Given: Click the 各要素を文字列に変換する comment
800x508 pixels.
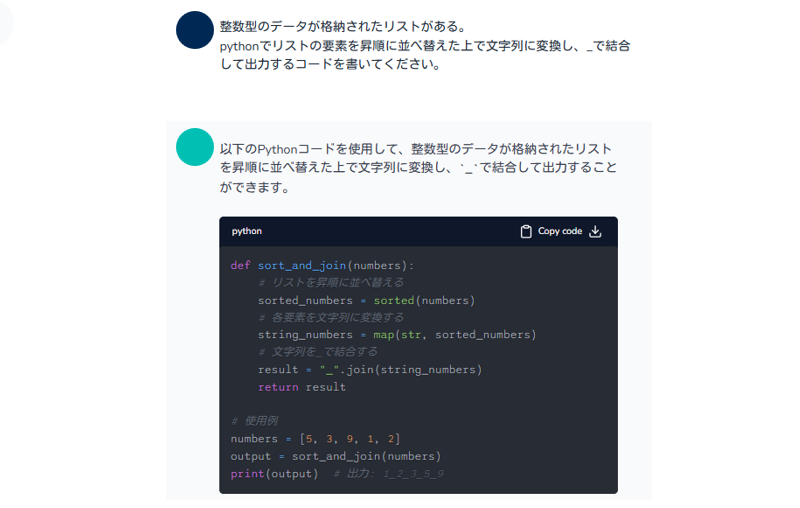Looking at the screenshot, I should point(331,317).
